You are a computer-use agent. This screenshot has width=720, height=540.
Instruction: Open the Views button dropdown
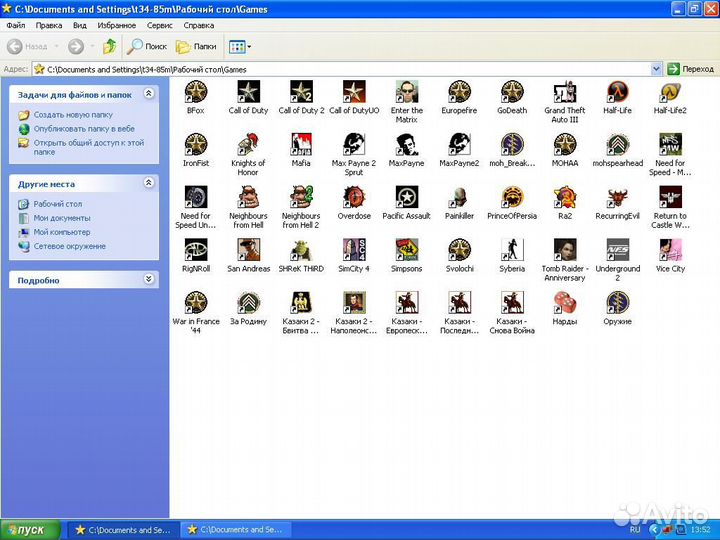coord(249,46)
